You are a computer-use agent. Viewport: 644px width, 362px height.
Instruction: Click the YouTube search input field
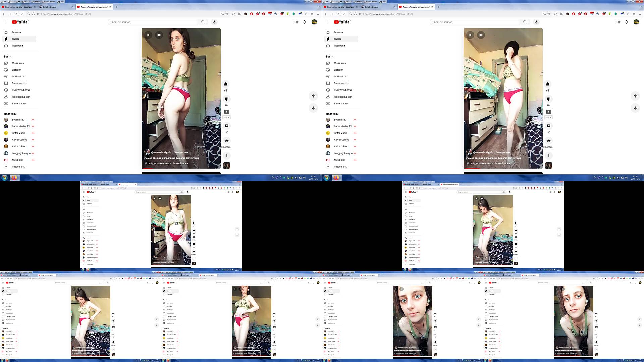pyautogui.click(x=153, y=22)
